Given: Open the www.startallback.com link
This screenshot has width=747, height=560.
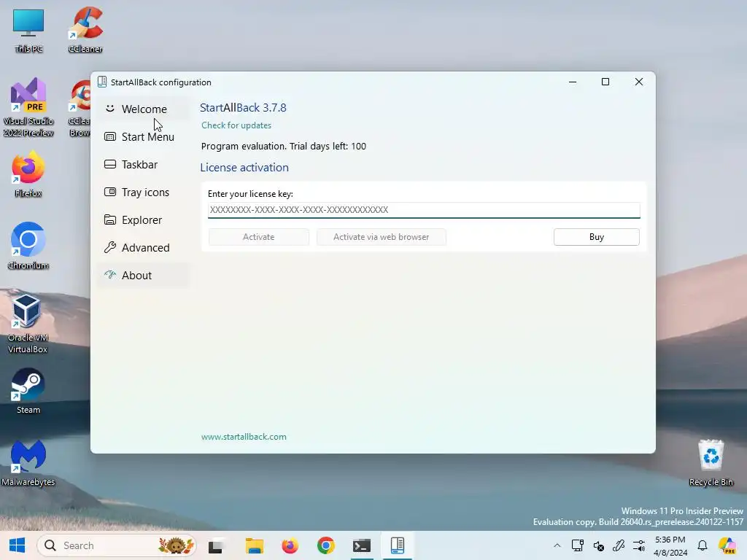Looking at the screenshot, I should coord(244,437).
